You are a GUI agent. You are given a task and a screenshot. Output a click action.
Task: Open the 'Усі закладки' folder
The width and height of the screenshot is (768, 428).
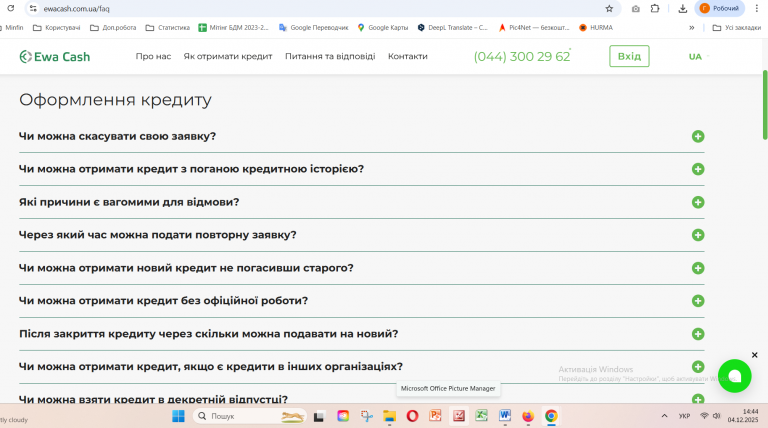pos(737,28)
